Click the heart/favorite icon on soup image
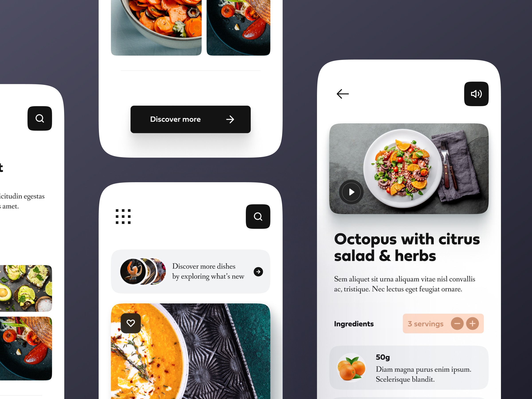The height and width of the screenshot is (399, 532). (x=131, y=323)
